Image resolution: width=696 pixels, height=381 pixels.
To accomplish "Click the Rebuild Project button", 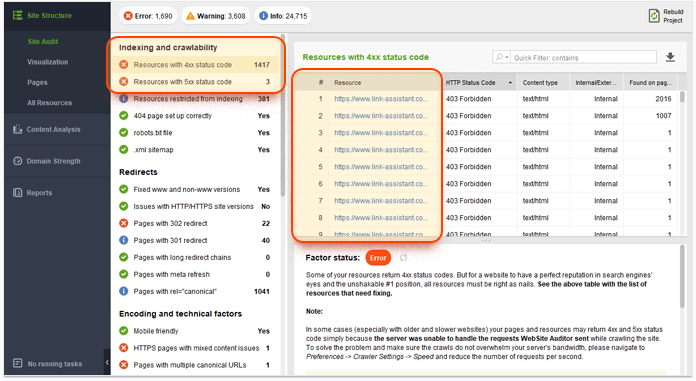I will pos(666,16).
